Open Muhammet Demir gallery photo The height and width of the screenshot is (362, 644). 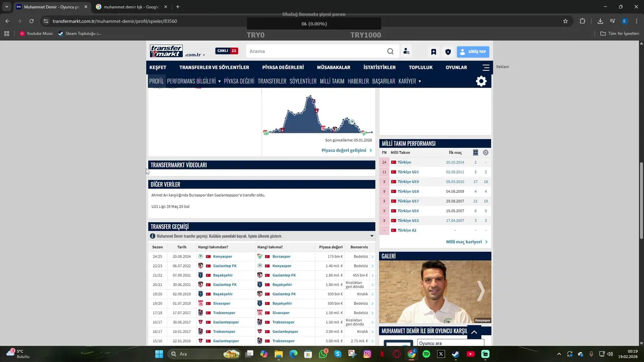435,292
